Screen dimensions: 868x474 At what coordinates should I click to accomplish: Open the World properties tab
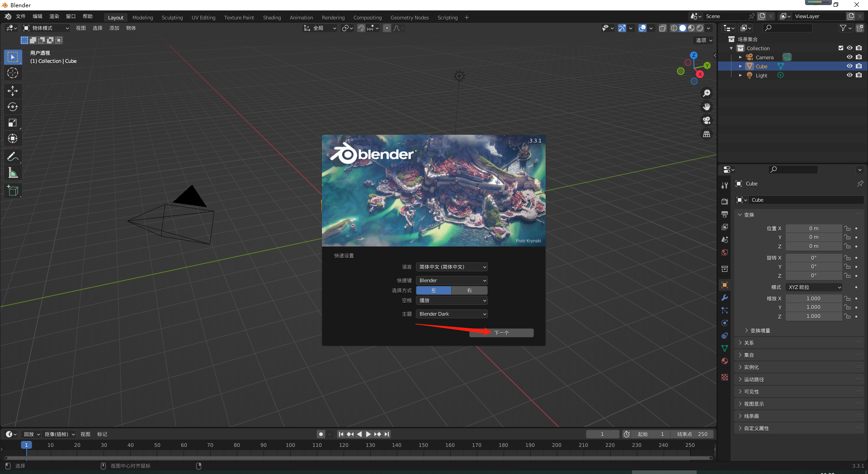[725, 252]
